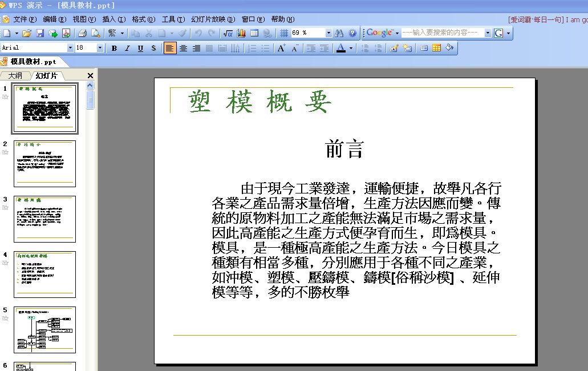Open the 帮助 (Help) menu
588x371 pixels.
click(x=283, y=19)
